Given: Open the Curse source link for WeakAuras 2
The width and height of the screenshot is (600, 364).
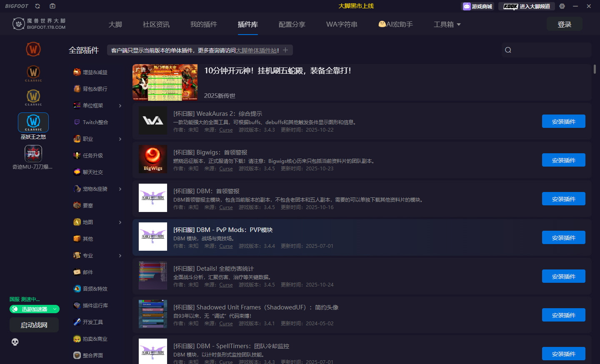Looking at the screenshot, I should [x=226, y=130].
